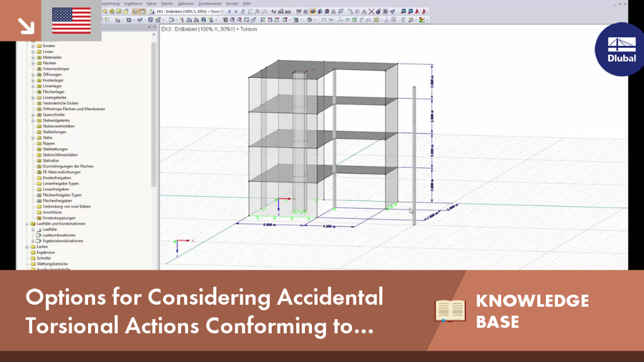Screen dimensions: 644x362
Task: Select the Stabteilungen tree item
Action: (55, 132)
